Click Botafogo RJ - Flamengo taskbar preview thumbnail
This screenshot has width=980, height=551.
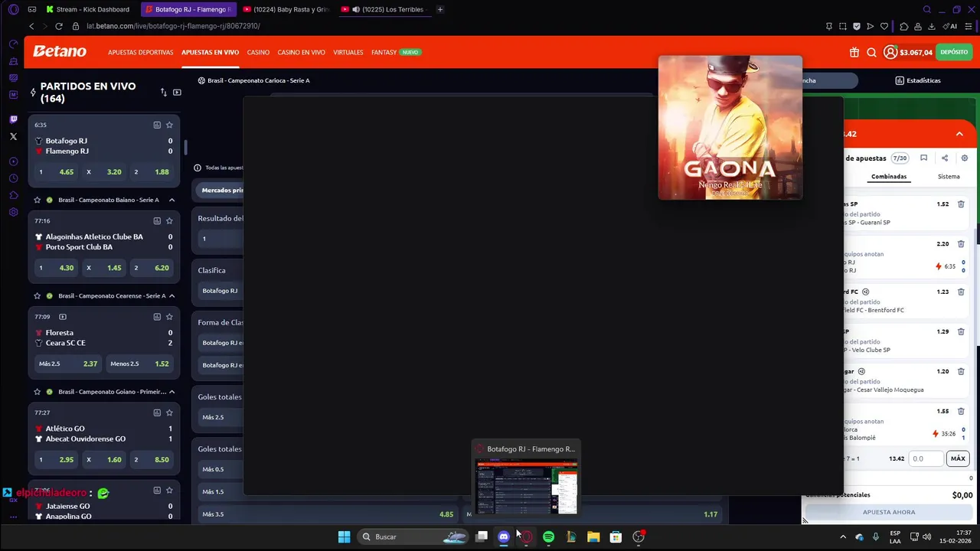(527, 487)
